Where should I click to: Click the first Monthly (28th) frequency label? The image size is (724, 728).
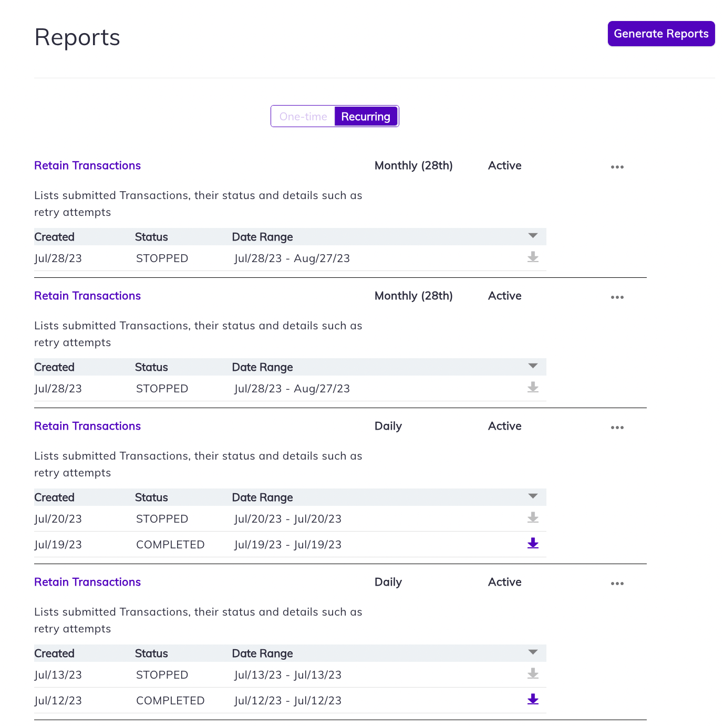click(x=413, y=165)
